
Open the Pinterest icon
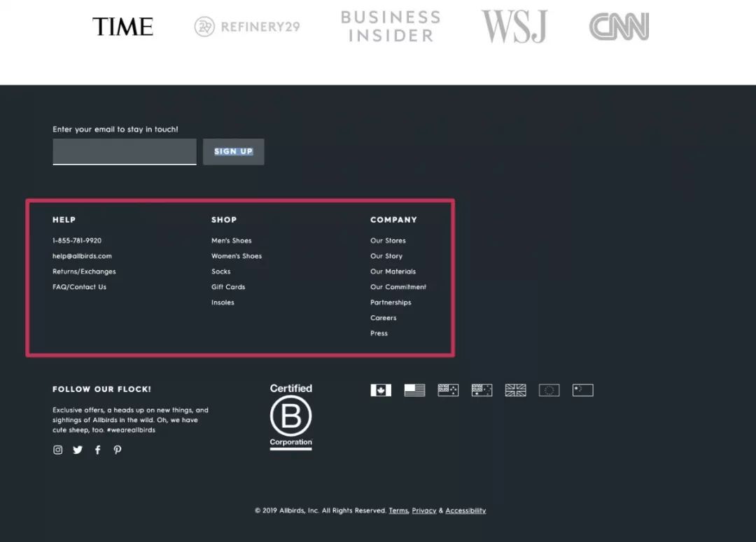[117, 450]
